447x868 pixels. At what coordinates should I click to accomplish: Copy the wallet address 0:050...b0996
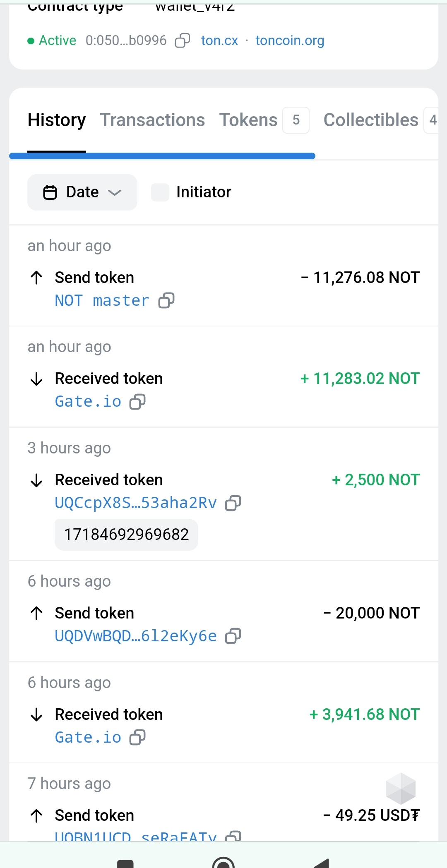(x=183, y=41)
